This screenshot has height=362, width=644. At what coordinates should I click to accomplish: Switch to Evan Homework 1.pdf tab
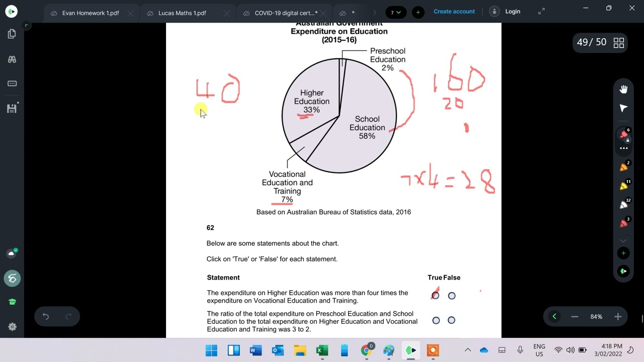click(91, 13)
